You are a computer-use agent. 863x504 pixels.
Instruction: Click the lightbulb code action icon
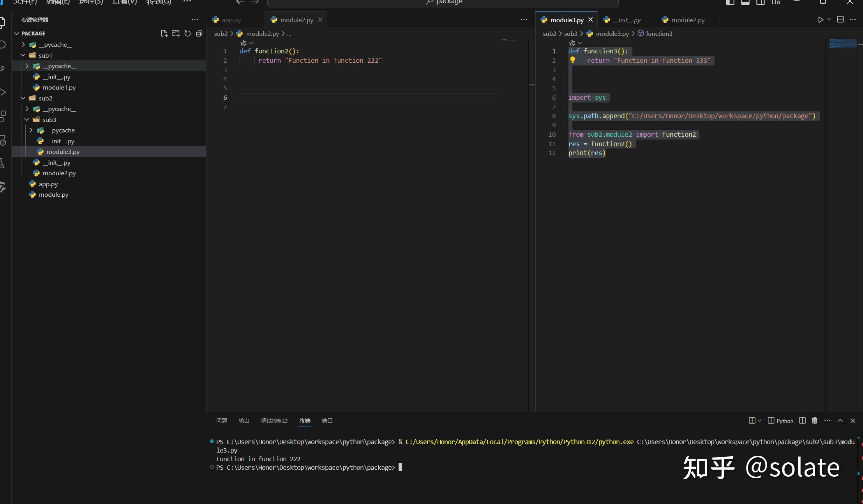tap(572, 60)
